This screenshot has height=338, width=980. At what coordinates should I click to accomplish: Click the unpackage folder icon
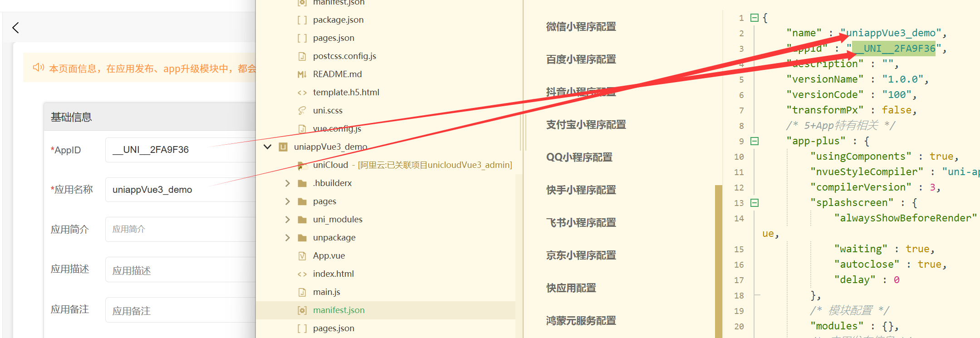click(302, 238)
